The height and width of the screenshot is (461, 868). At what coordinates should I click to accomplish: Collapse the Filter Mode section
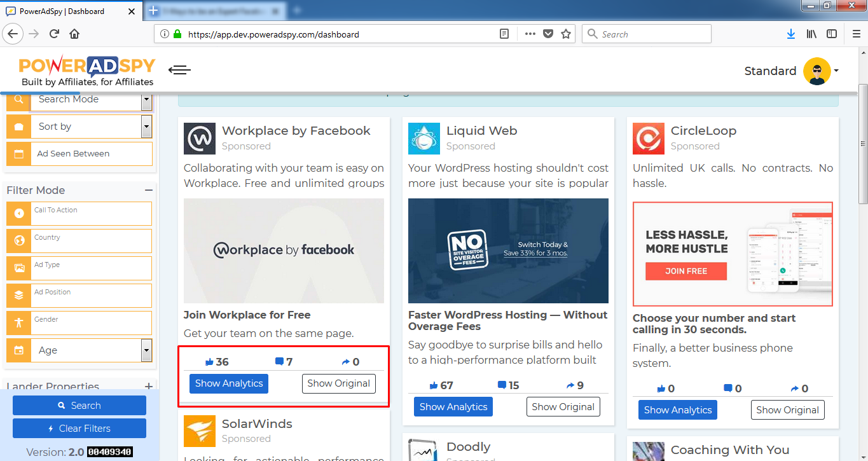(149, 190)
